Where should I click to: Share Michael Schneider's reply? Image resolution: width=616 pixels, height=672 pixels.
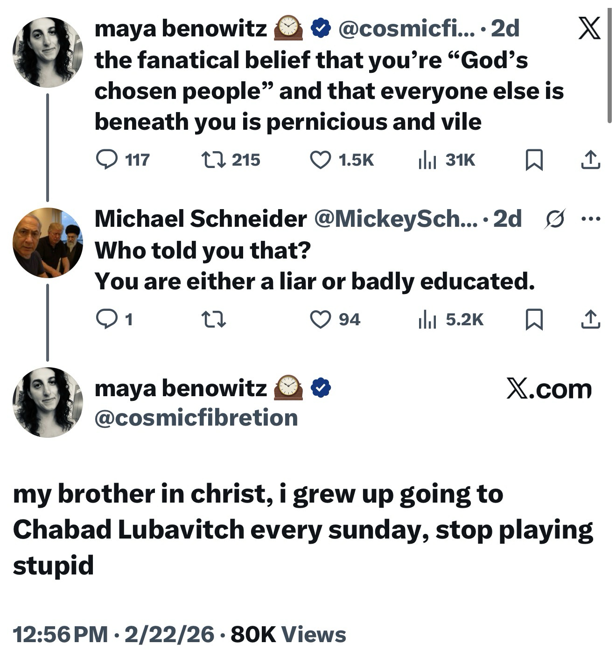click(590, 320)
